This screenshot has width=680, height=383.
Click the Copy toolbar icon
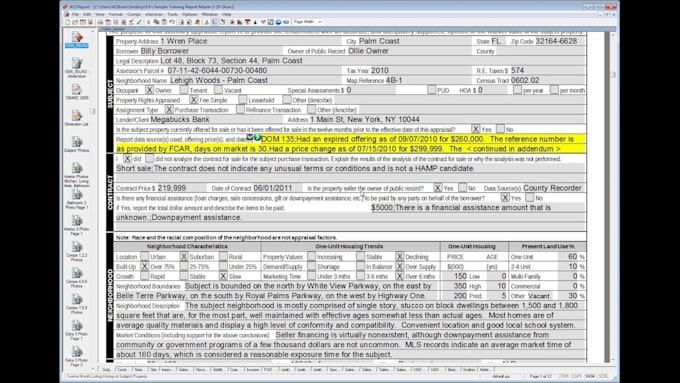(x=156, y=22)
